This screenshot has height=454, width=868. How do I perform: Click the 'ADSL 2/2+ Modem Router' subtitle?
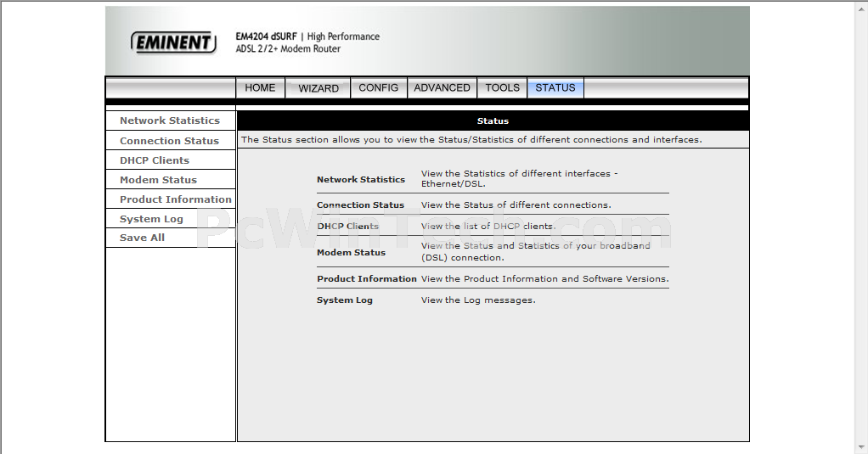click(x=288, y=48)
